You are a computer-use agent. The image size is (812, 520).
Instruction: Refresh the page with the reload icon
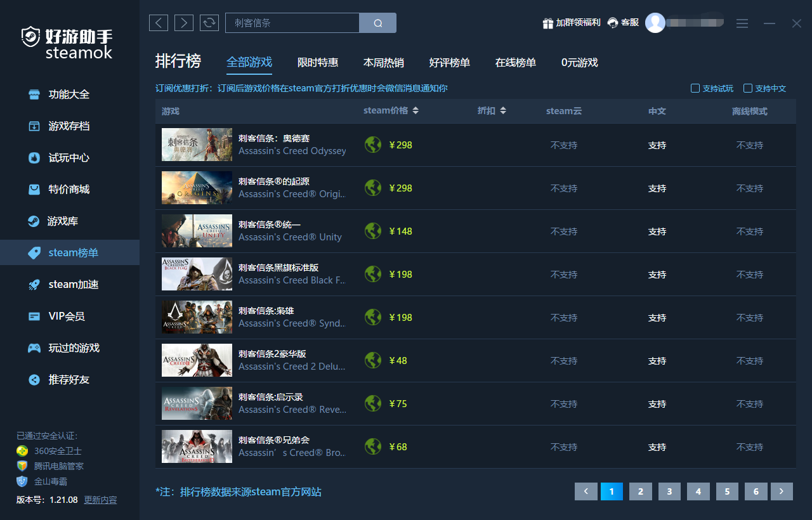pyautogui.click(x=209, y=23)
